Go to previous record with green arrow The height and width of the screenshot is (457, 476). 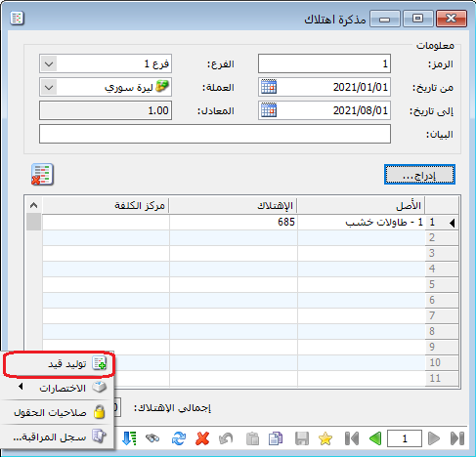coord(375,438)
